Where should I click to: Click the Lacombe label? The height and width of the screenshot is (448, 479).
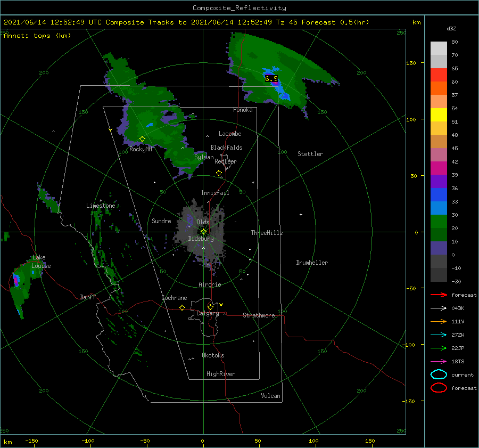tap(230, 134)
